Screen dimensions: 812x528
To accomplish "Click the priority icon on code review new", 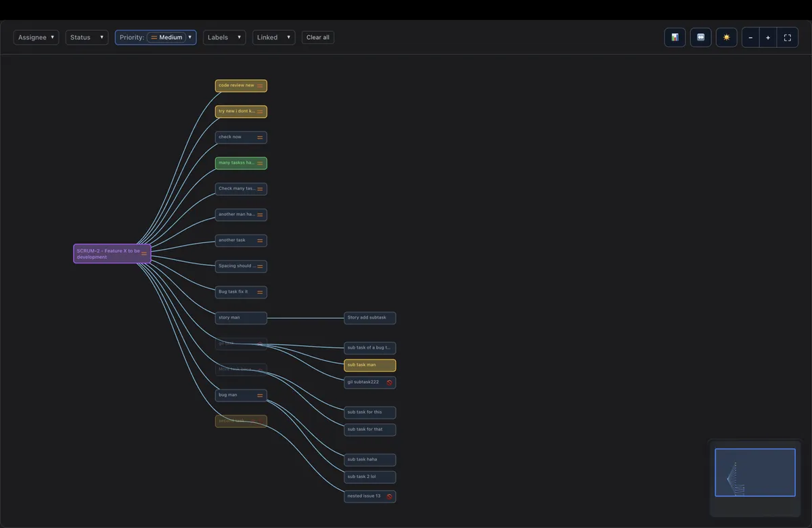I will (260, 86).
